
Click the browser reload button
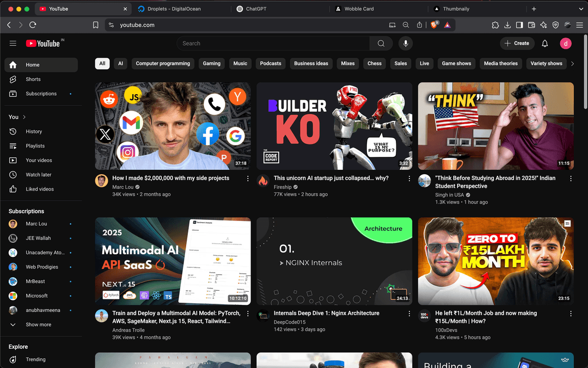33,24
